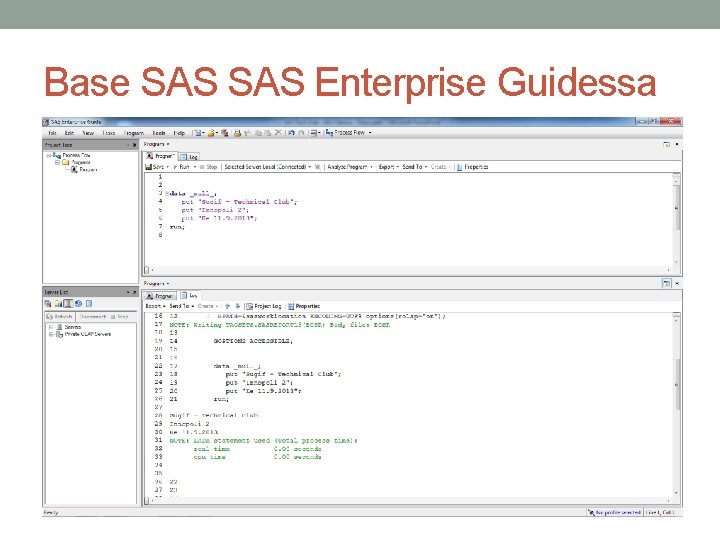Click the Undo arrow icon
The width and height of the screenshot is (720, 540).
click(x=291, y=133)
